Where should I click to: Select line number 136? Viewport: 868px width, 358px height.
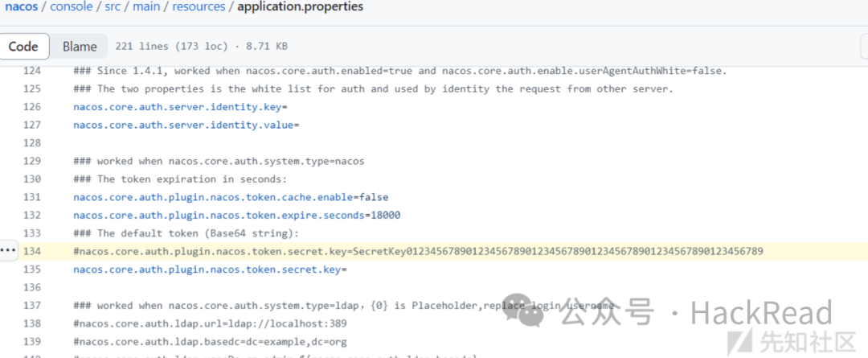pos(31,287)
